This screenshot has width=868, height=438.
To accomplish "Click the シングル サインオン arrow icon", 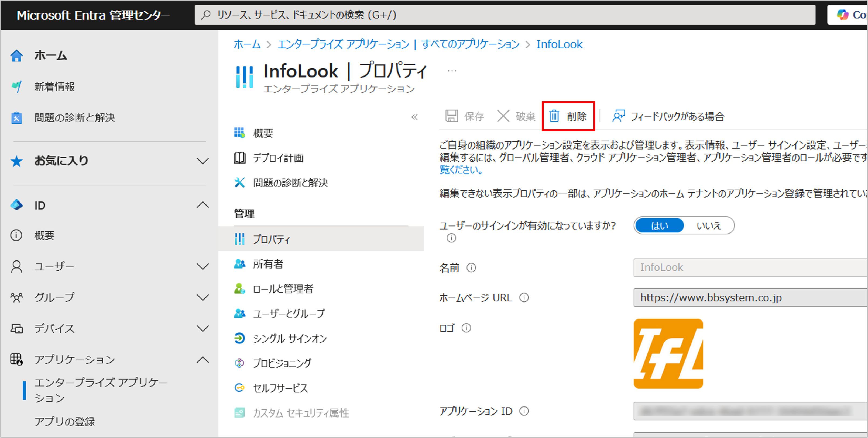I will tap(239, 338).
